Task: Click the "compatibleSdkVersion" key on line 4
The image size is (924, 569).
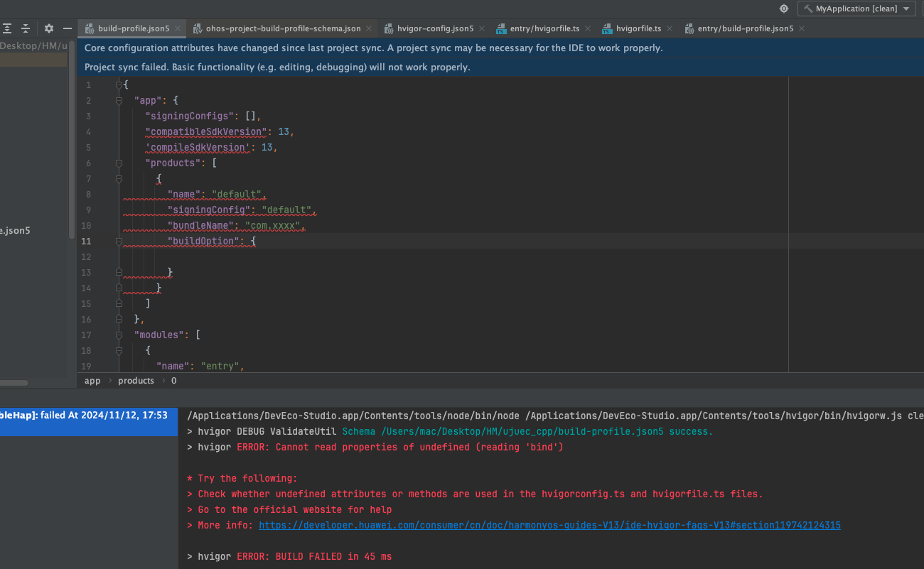Action: tap(206, 132)
